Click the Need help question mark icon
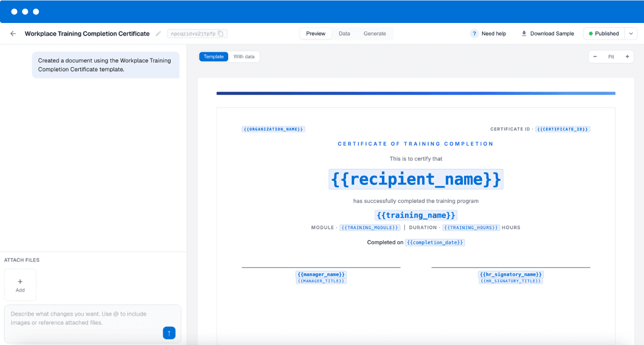644x345 pixels. click(x=474, y=34)
